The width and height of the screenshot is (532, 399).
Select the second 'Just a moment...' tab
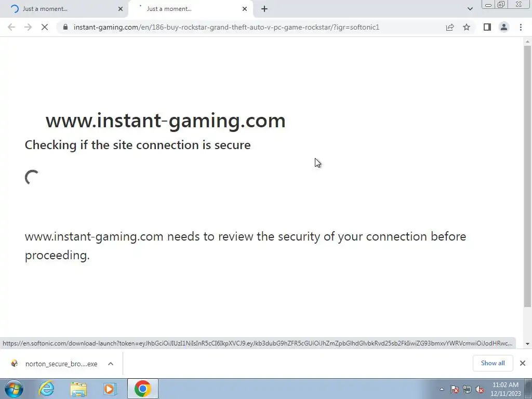point(191,9)
